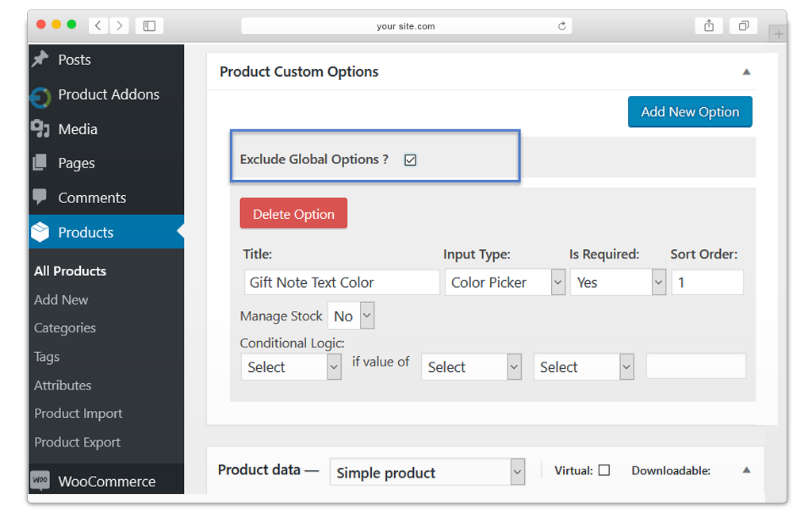Go to All Products submenu link
Screen dimensions: 812x510
click(70, 270)
